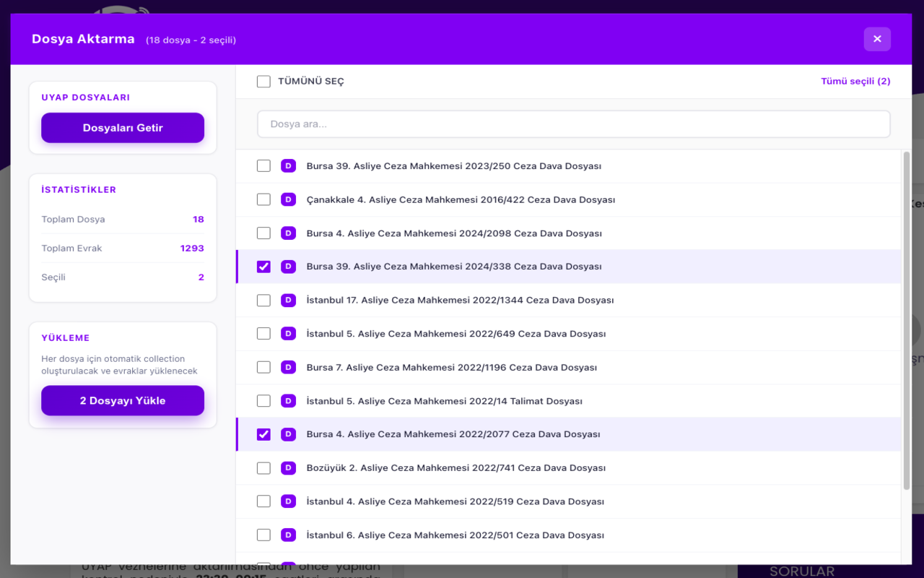Click the D badge beside Çanakkale 4. 2016/422

pyautogui.click(x=288, y=199)
